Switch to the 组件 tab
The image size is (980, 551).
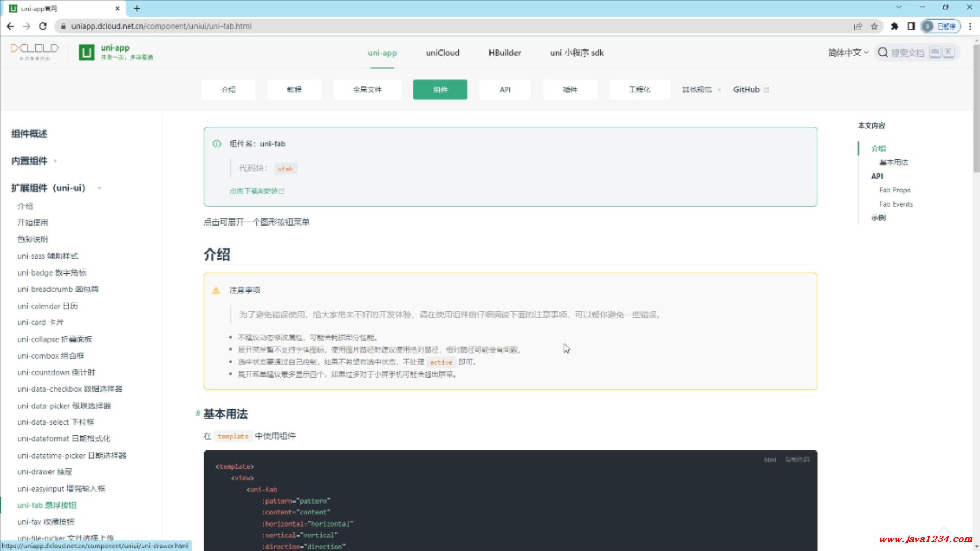pos(440,89)
